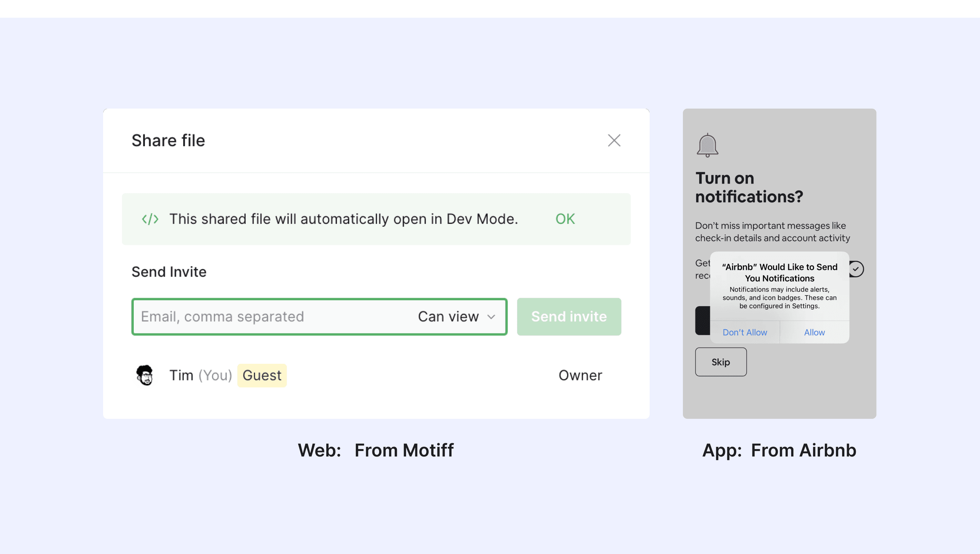Close the Share file dialog
This screenshot has height=554, width=980.
pyautogui.click(x=614, y=140)
